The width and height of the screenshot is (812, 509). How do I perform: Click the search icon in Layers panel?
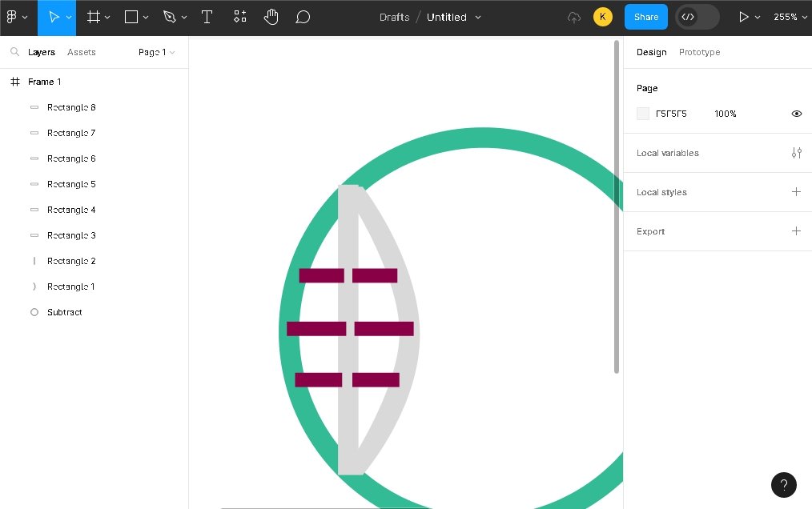coord(14,52)
